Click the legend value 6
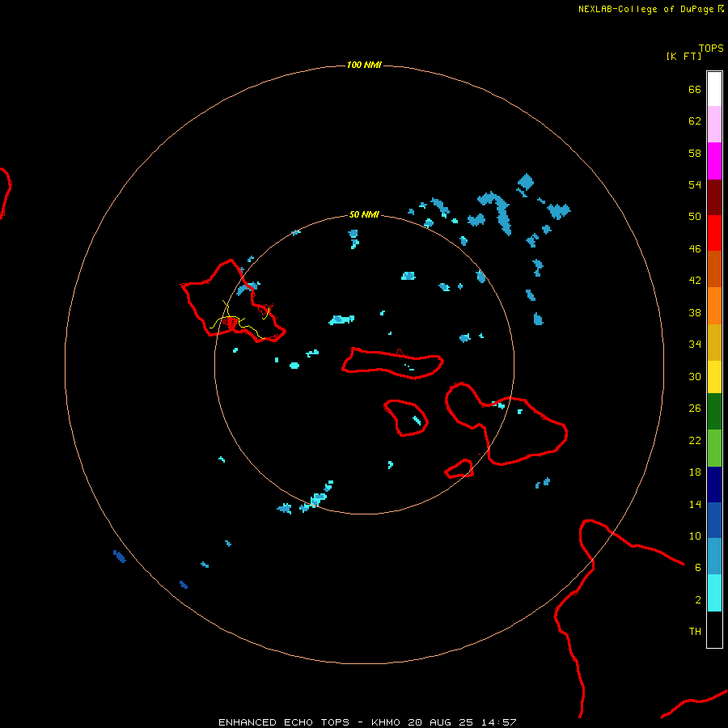Screen dimensions: 728x728 (698, 568)
